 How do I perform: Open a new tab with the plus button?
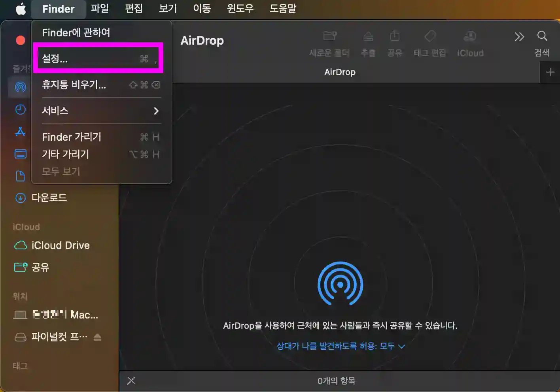[550, 72]
